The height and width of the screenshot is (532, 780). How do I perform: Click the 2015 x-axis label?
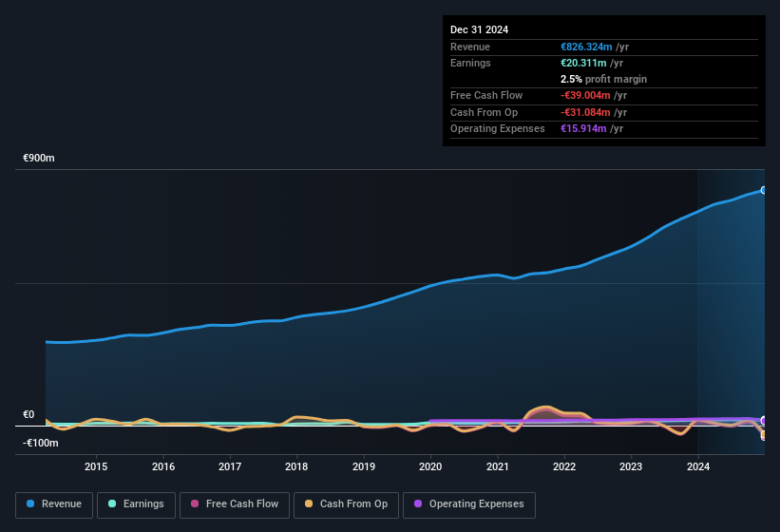click(x=96, y=466)
